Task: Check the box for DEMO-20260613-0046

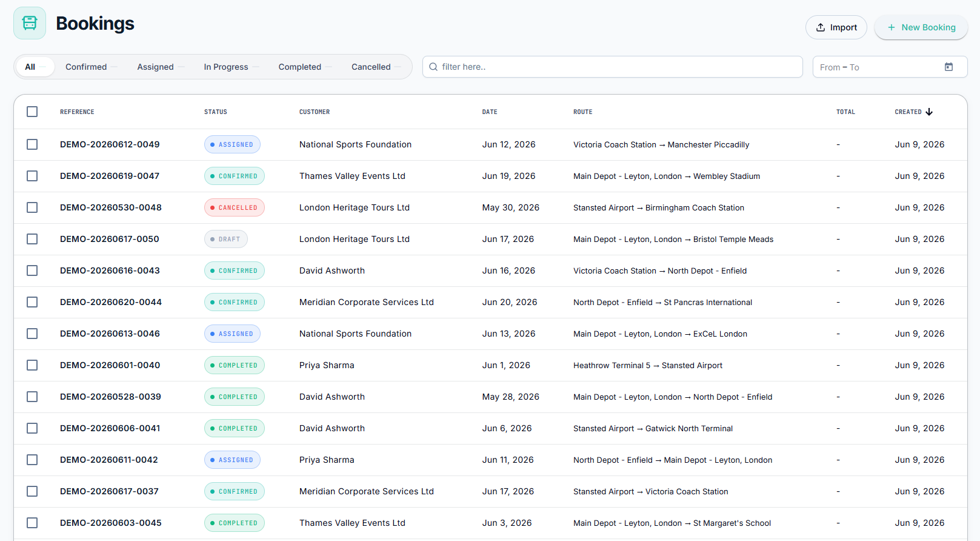Action: point(32,334)
